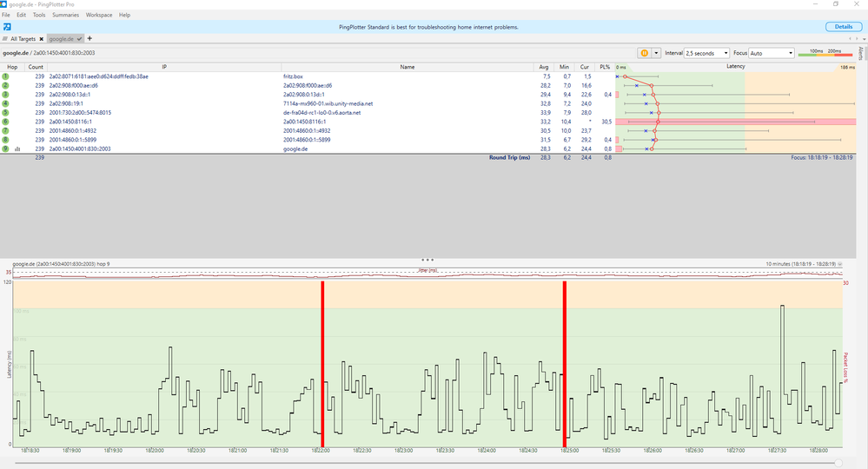The width and height of the screenshot is (868, 469).
Task: Pause the trace with the orange pause button
Action: tap(644, 53)
